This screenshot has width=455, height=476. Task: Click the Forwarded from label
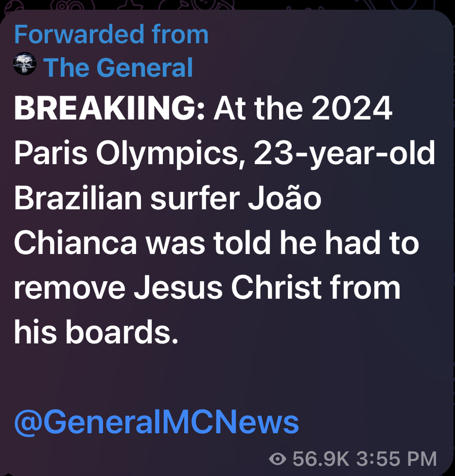[111, 34]
